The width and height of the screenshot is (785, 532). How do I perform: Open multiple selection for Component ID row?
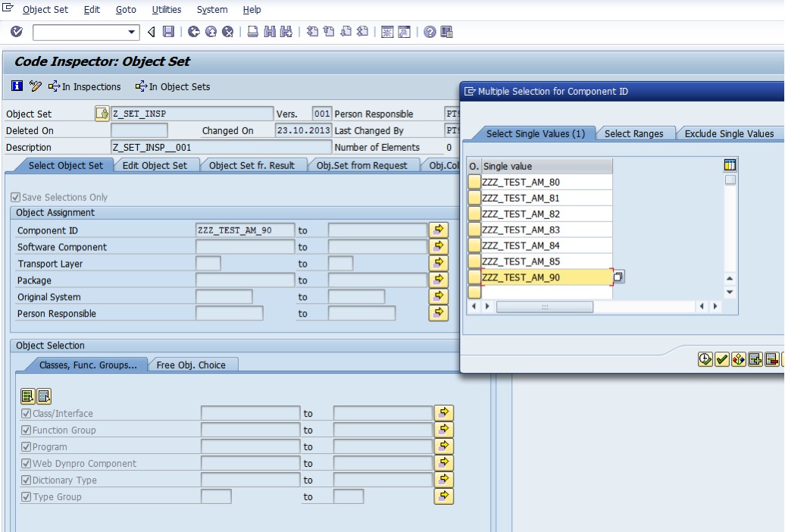click(439, 230)
